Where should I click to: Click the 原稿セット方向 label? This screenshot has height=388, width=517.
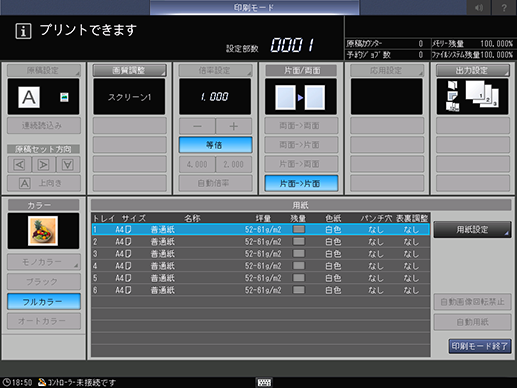(43, 149)
